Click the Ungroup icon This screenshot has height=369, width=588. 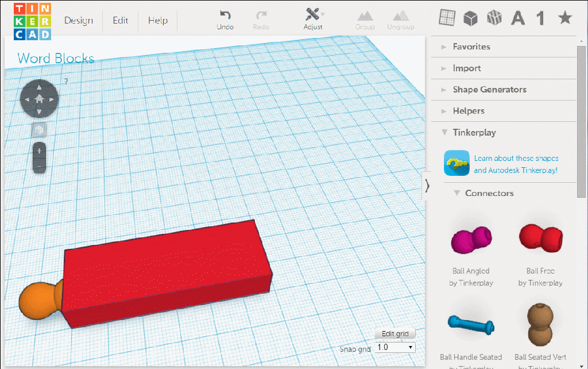tap(400, 16)
